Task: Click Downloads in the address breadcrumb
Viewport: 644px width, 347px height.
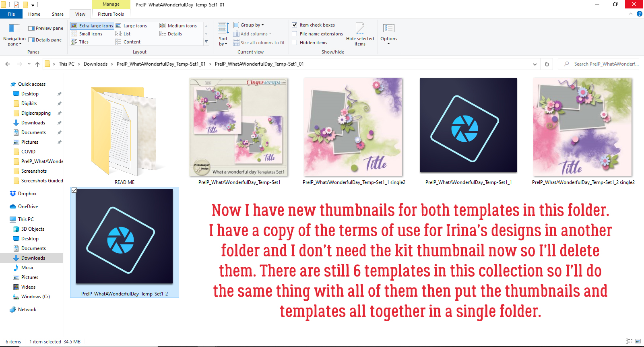Action: click(96, 64)
